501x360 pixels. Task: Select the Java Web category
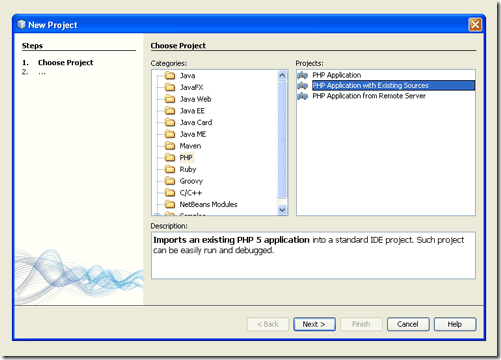pyautogui.click(x=195, y=99)
